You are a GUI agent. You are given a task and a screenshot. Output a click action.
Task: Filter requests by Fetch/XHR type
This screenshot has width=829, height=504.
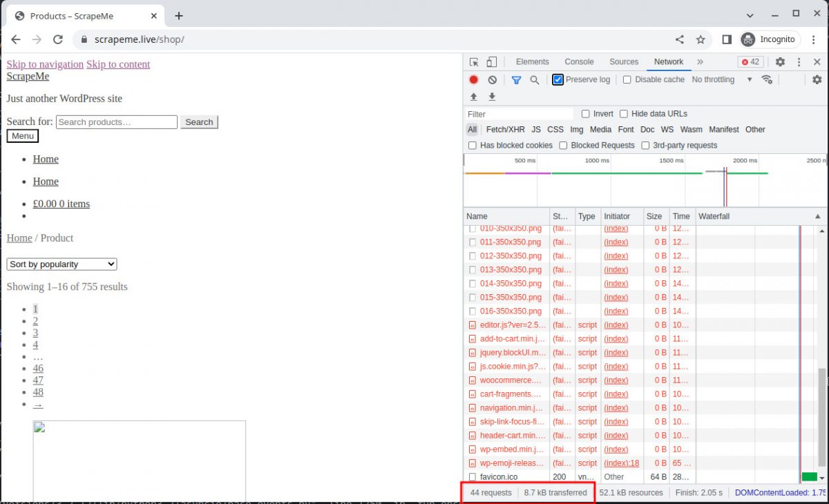coord(505,130)
